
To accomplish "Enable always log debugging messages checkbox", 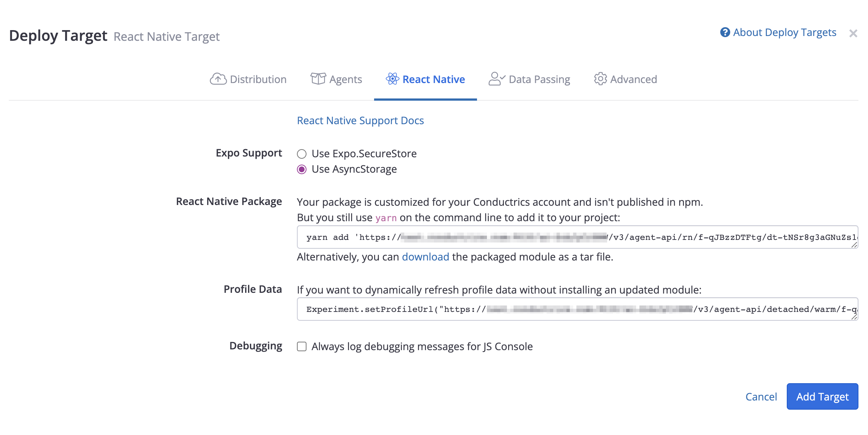I will pos(302,347).
